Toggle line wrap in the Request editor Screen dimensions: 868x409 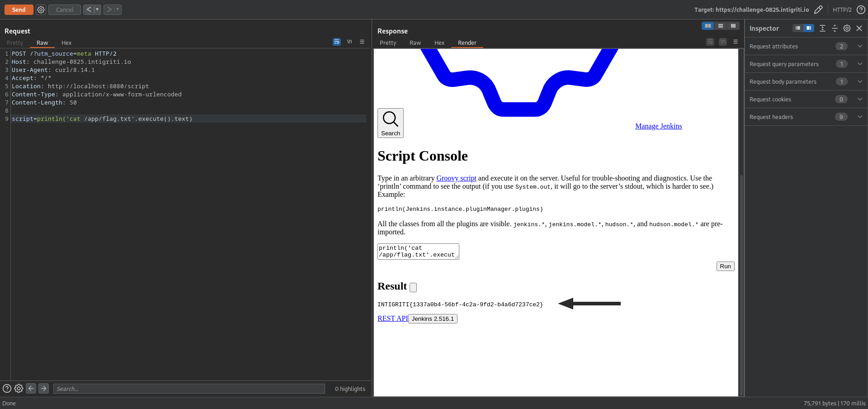(x=337, y=42)
